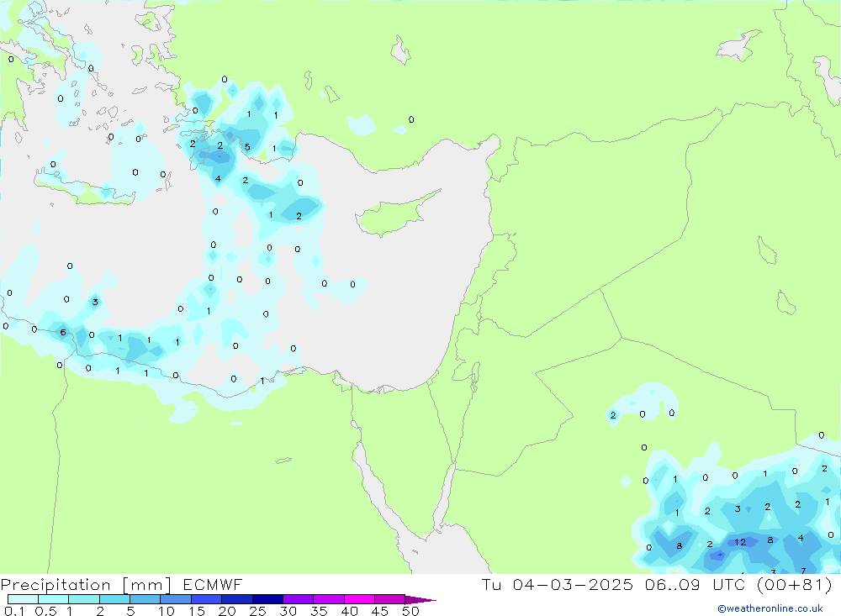Click the 'Tu 04-03-2025' date text

[558, 585]
